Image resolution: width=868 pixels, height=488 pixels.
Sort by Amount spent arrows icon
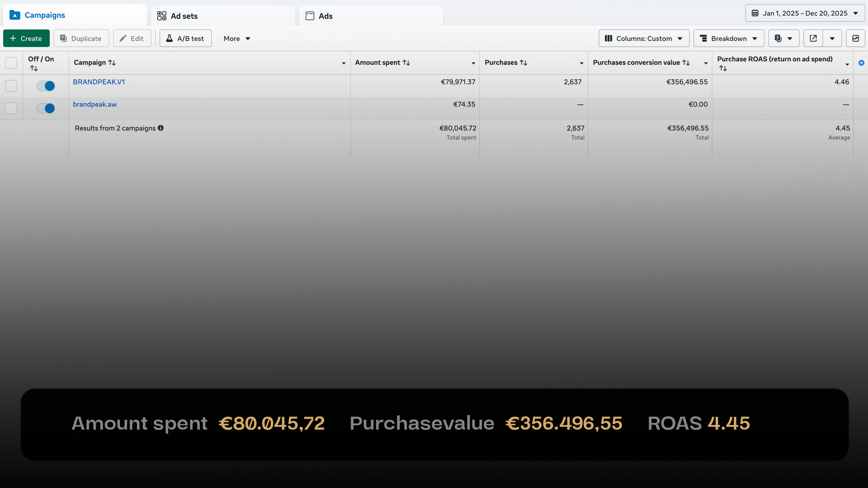406,63
